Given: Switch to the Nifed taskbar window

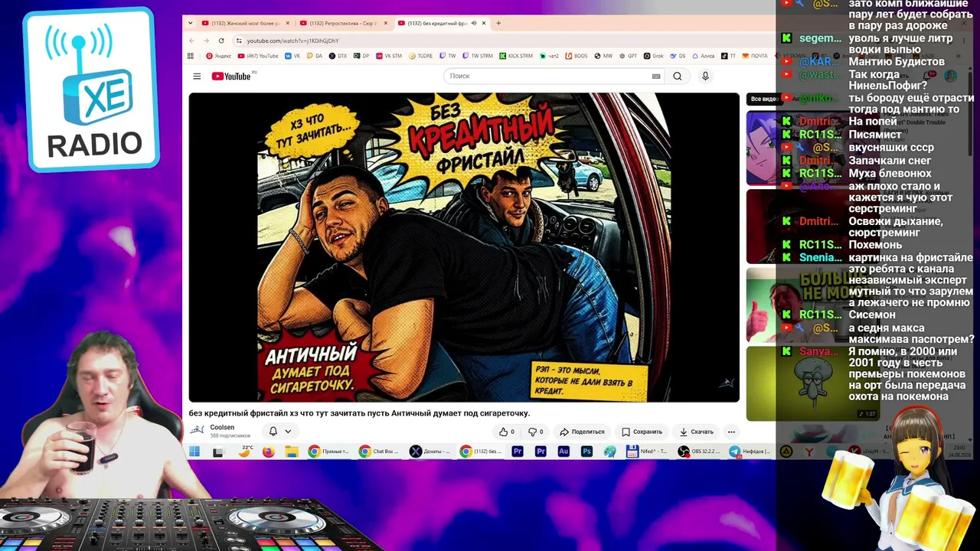Looking at the screenshot, I should coord(647,452).
